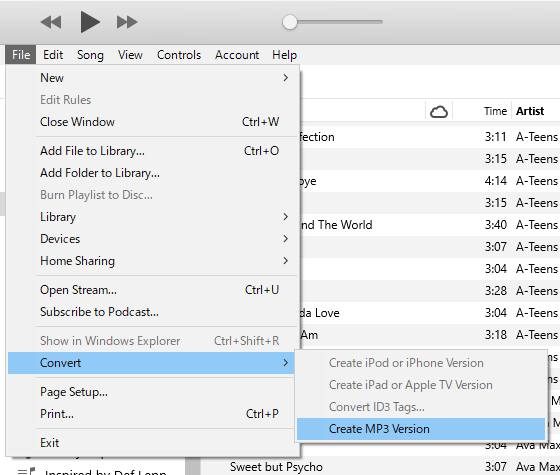Click the cloud status column header icon

click(439, 111)
